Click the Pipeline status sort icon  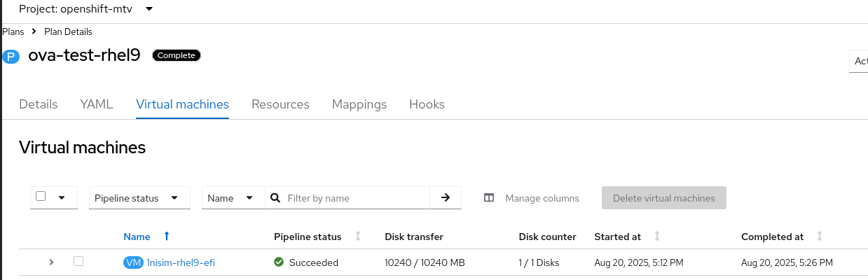click(358, 237)
